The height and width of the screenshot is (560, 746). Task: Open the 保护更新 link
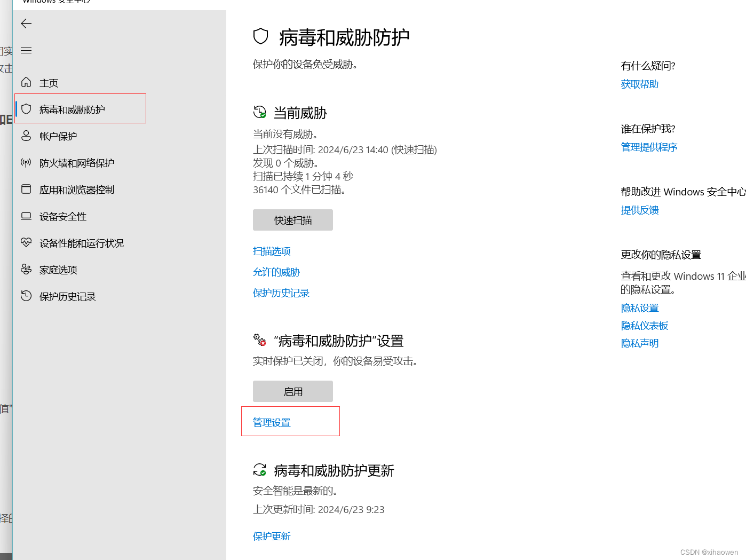[272, 536]
